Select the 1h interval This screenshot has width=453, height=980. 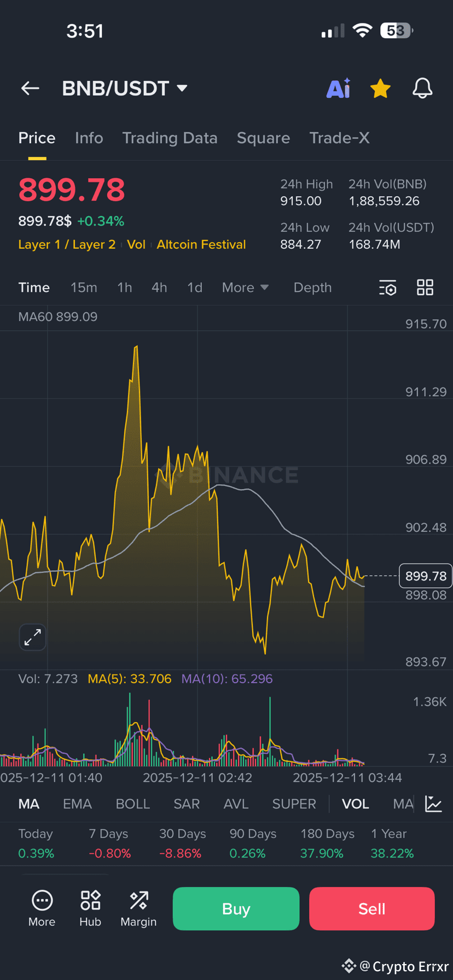pyautogui.click(x=125, y=287)
